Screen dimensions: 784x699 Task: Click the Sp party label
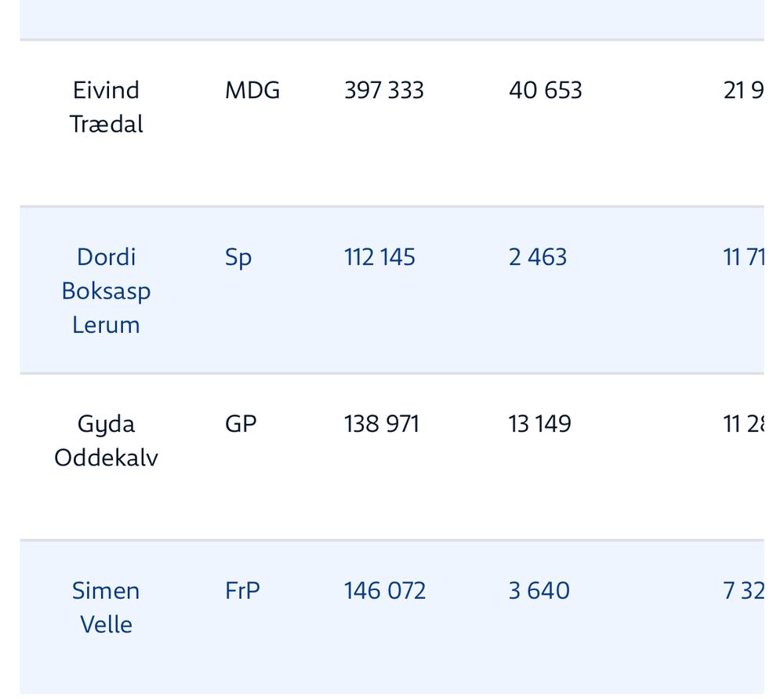238,259
